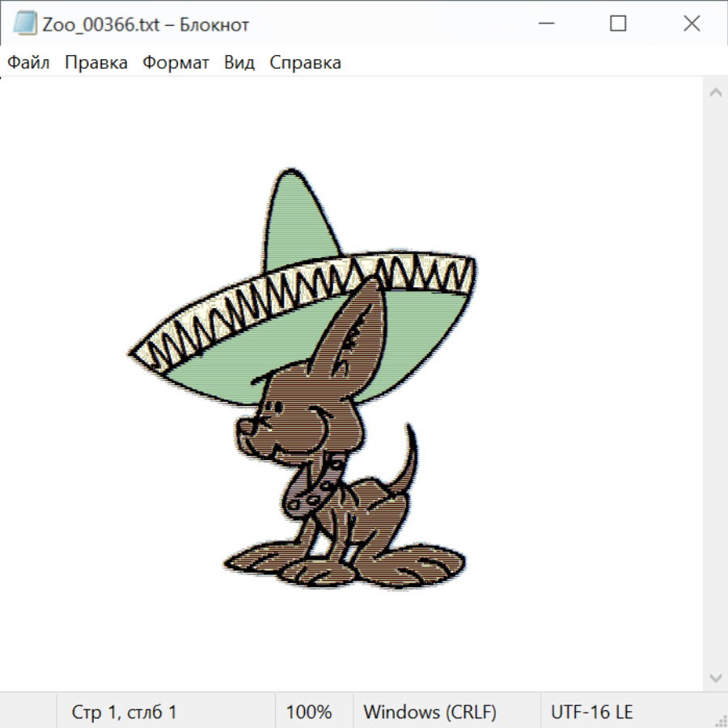Image resolution: width=728 pixels, height=728 pixels.
Task: Open the Формат menu
Action: (x=176, y=63)
